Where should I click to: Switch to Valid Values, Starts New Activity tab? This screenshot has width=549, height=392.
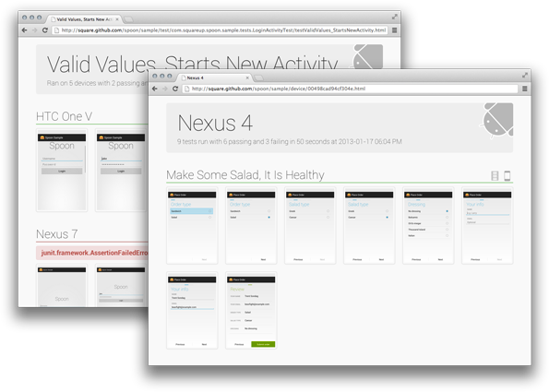(84, 19)
